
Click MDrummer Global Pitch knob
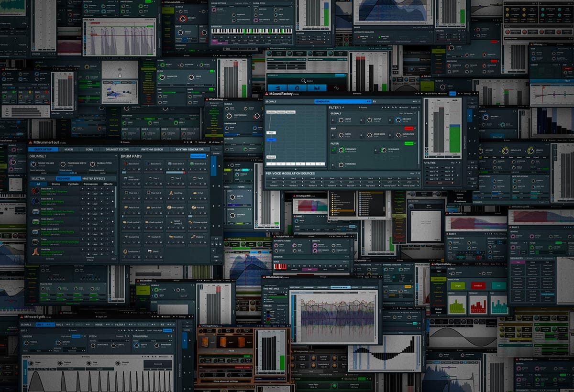coord(92,164)
